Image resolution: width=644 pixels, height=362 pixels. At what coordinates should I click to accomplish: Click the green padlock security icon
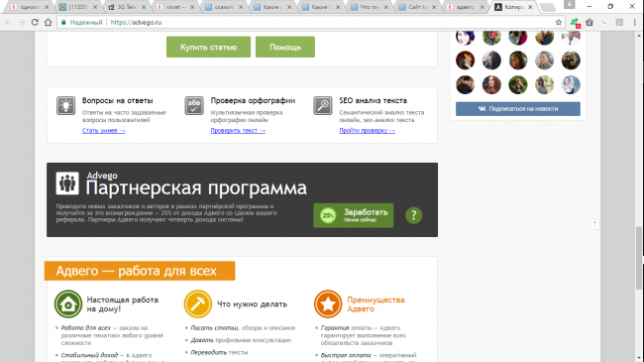[63, 22]
